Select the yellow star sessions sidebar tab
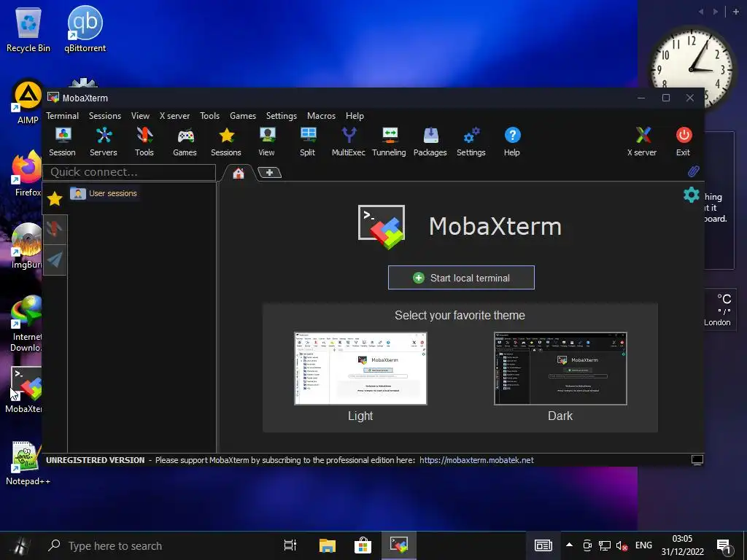The image size is (747, 560). pos(55,198)
